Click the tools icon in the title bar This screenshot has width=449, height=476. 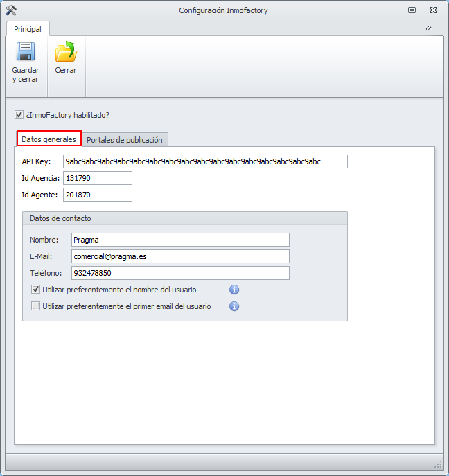tap(11, 10)
